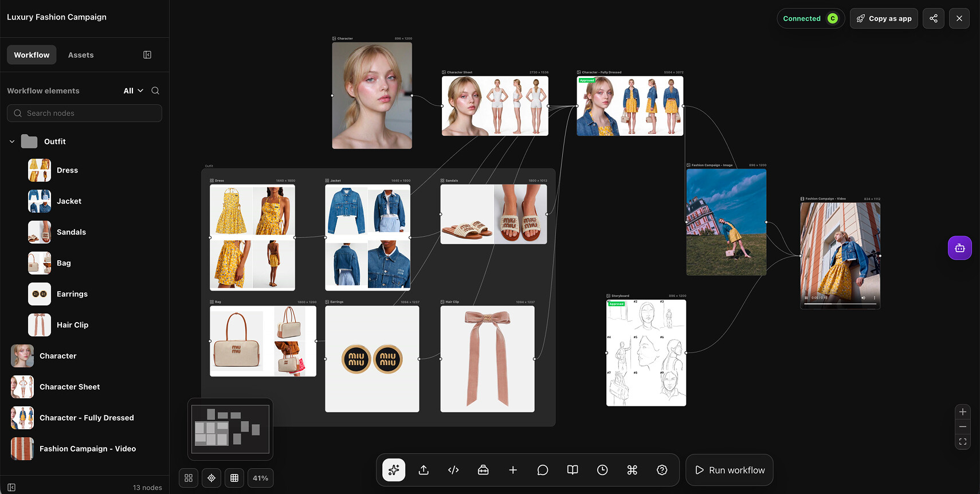Select the Hair Clip node on canvas

(x=487, y=359)
